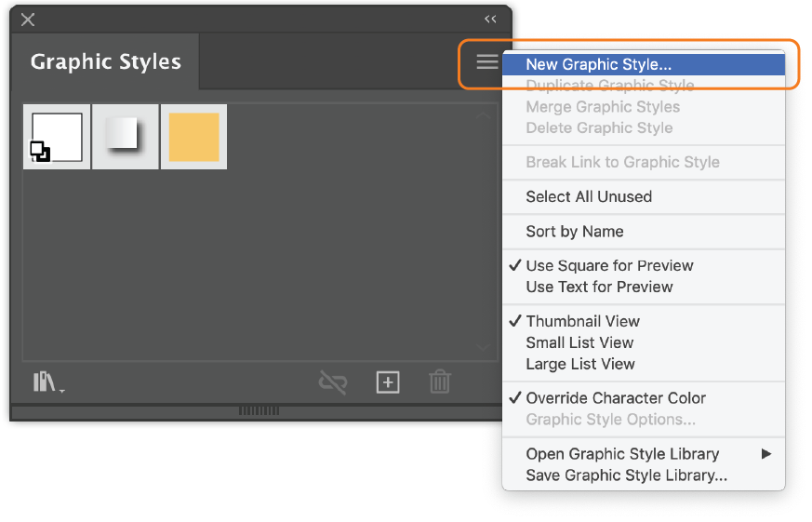Screen dimensions: 812x522
Task: Select the Default Graphic Style thumbnail
Action: 57,137
